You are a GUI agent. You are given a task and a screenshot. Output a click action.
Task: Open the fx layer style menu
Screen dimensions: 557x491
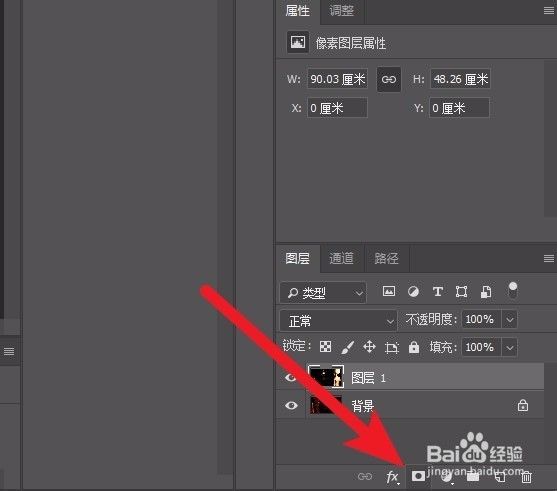point(393,477)
